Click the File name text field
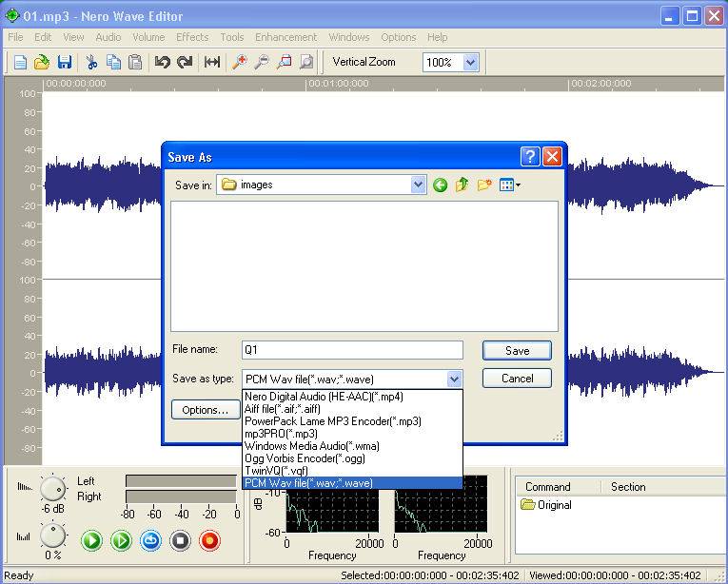This screenshot has height=584, width=728. point(351,350)
